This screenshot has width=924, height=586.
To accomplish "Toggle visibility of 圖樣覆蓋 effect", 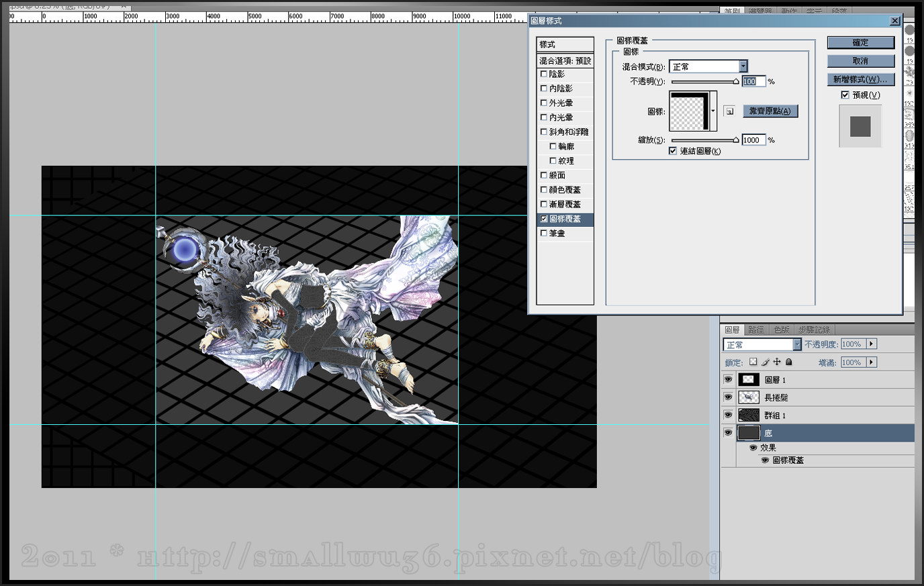I will (x=765, y=460).
